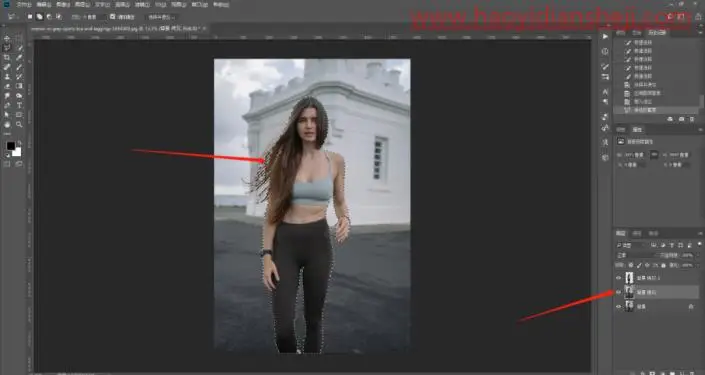Hide the selected 背景 拷贝 layer
Image resolution: width=705 pixels, height=375 pixels.
pos(618,292)
